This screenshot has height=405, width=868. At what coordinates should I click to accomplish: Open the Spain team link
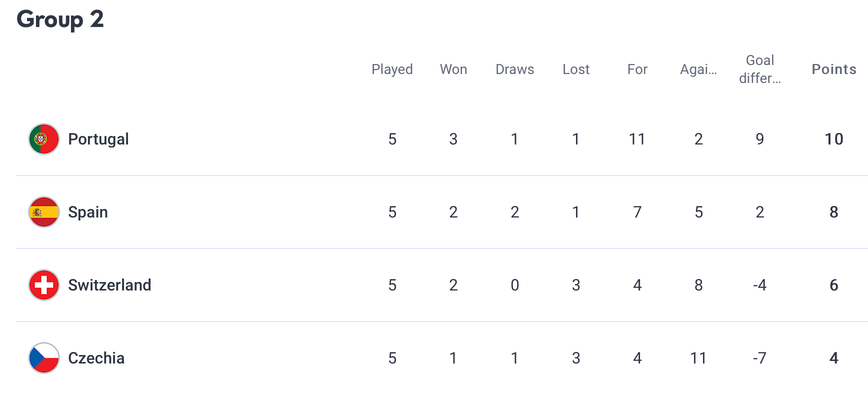click(x=88, y=212)
